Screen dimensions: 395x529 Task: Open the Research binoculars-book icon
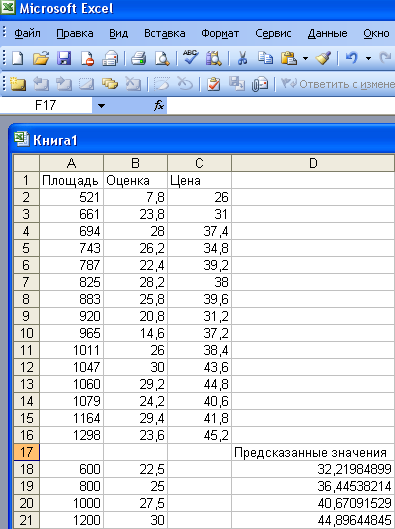point(214,58)
